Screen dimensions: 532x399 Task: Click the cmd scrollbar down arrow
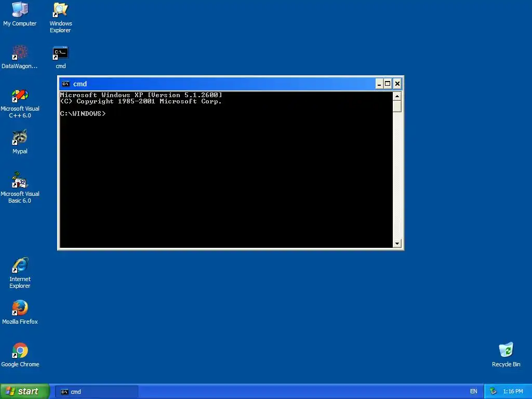[397, 243]
